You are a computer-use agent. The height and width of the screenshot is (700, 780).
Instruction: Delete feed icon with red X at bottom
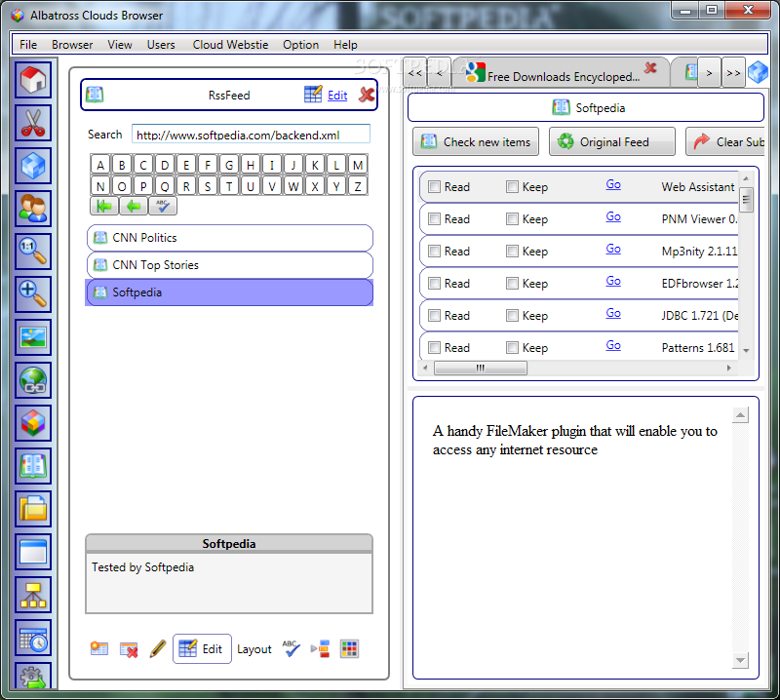129,648
